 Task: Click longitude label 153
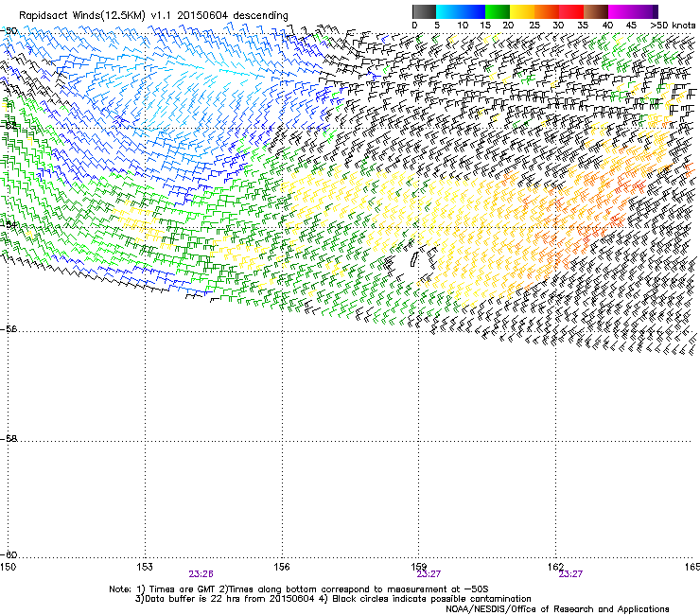pyautogui.click(x=145, y=567)
